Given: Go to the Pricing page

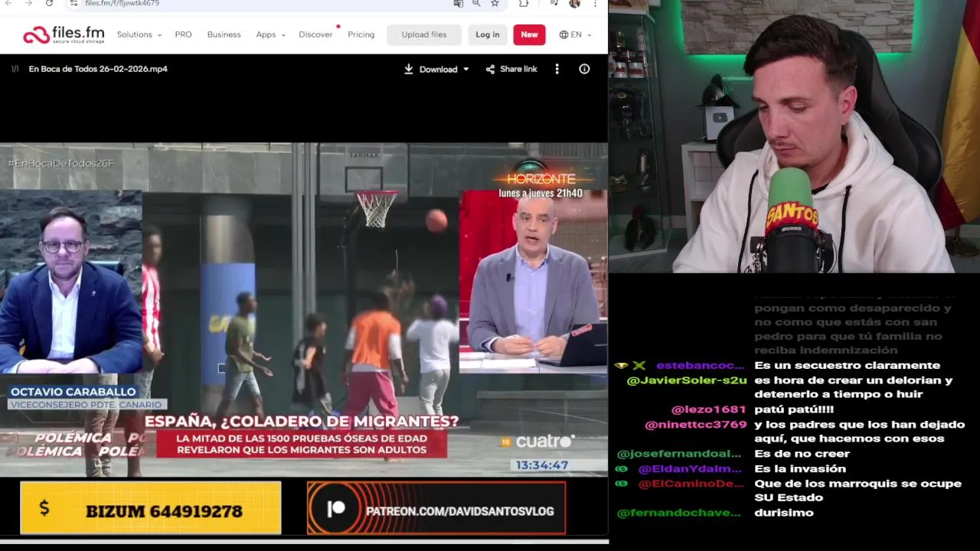Looking at the screenshot, I should pos(361,34).
